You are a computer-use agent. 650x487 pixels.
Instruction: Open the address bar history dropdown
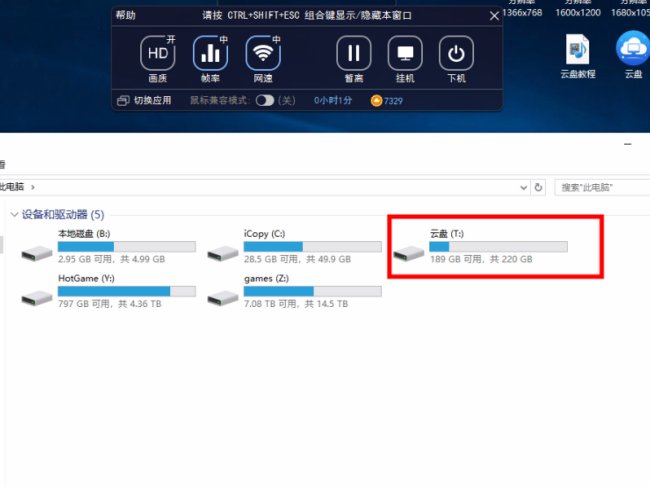522,187
